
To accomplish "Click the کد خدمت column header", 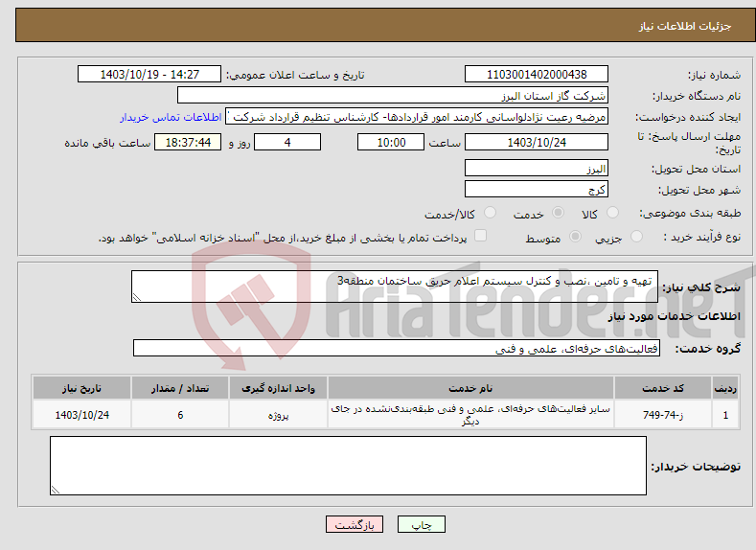I will point(663,388).
